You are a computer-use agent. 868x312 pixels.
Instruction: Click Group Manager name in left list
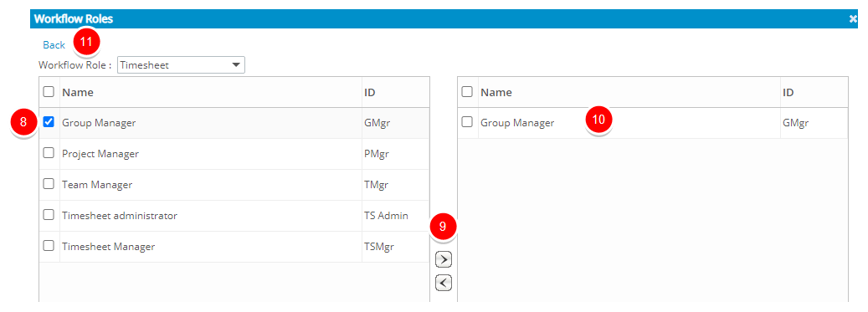[99, 123]
